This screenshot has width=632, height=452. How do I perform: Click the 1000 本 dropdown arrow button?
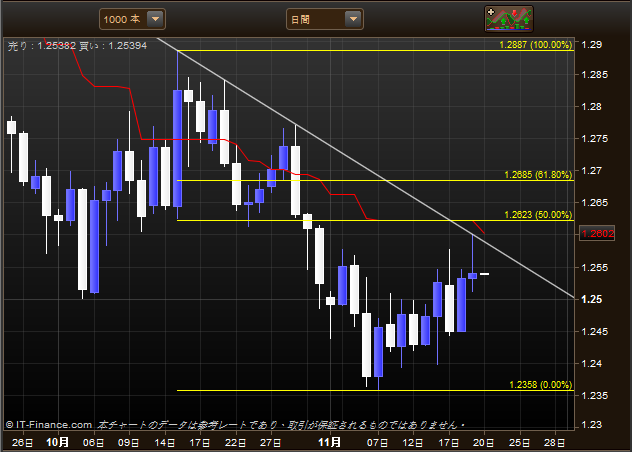(x=155, y=19)
